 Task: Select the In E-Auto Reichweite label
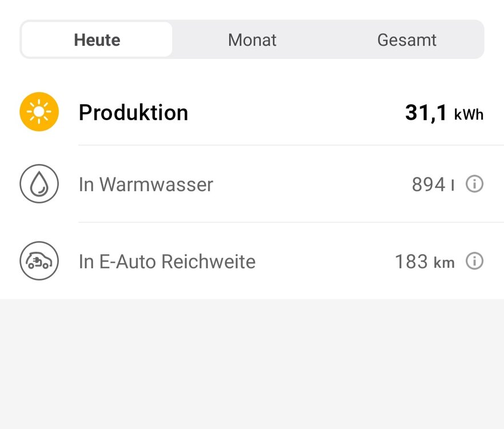pos(167,261)
